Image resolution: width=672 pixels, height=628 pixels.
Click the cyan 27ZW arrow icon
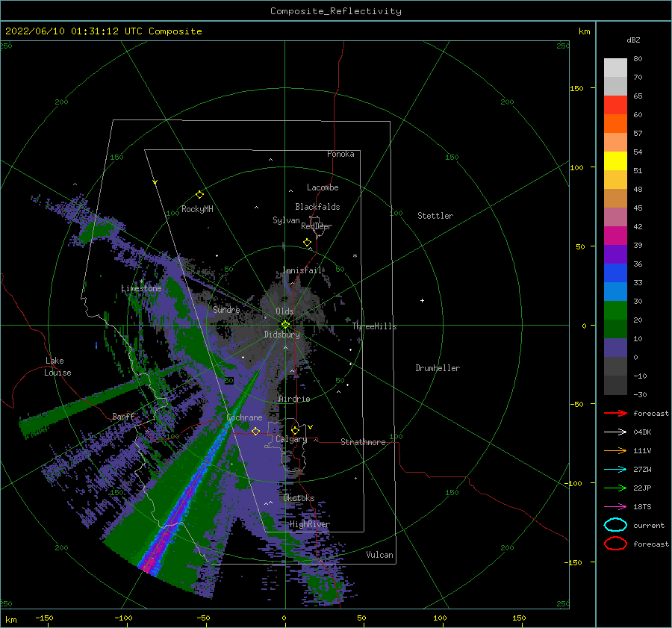[615, 470]
